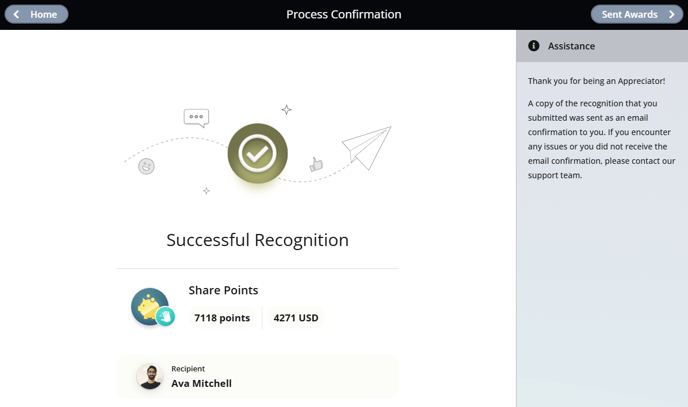688x407 pixels.
Task: Click the paper airplane illustration
Action: click(366, 148)
